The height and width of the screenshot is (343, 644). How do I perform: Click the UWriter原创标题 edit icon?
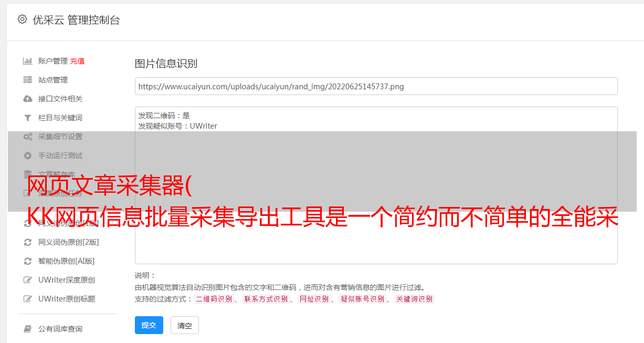(27, 299)
